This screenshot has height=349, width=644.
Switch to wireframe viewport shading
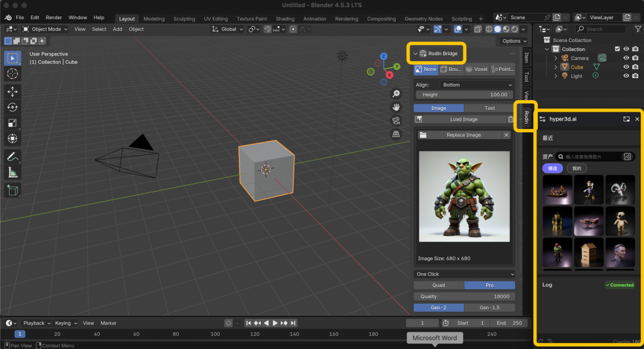489,29
